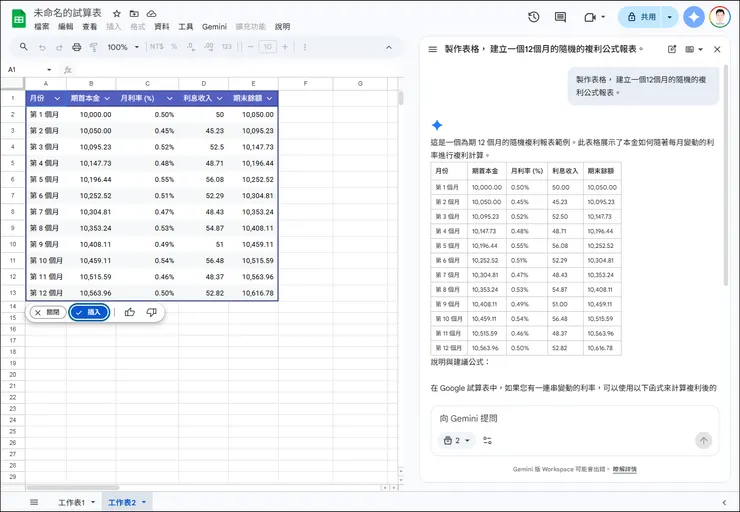Undo the last action
Screen dimensions: 740x512
[42, 47]
